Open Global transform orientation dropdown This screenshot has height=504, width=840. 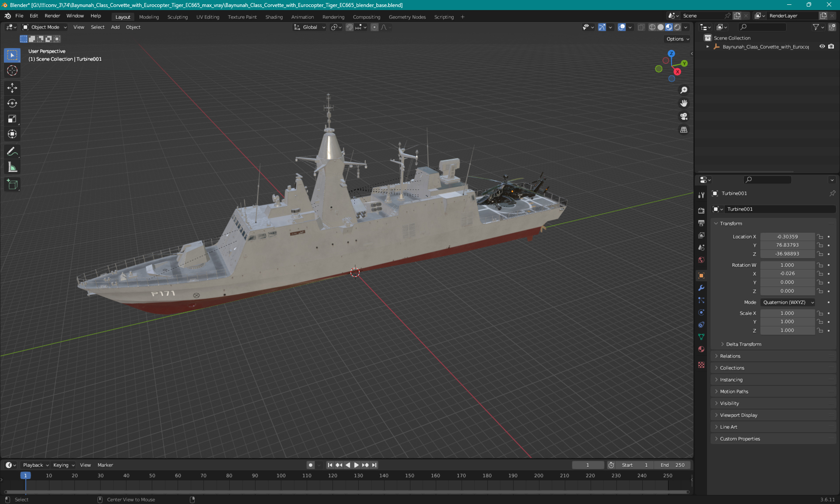[309, 27]
